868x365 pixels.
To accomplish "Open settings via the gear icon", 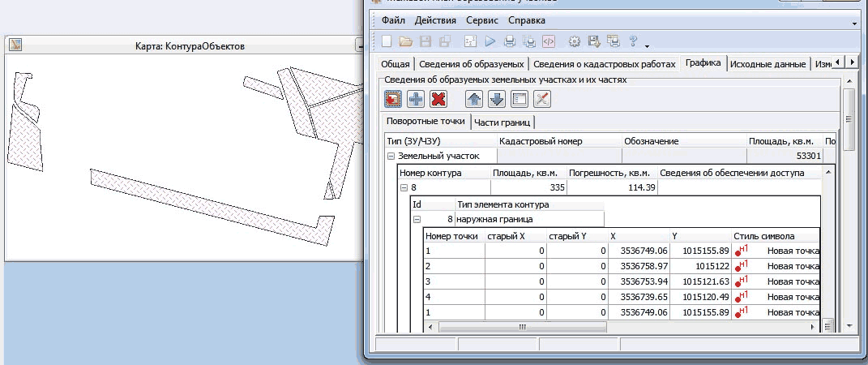I will point(575,41).
